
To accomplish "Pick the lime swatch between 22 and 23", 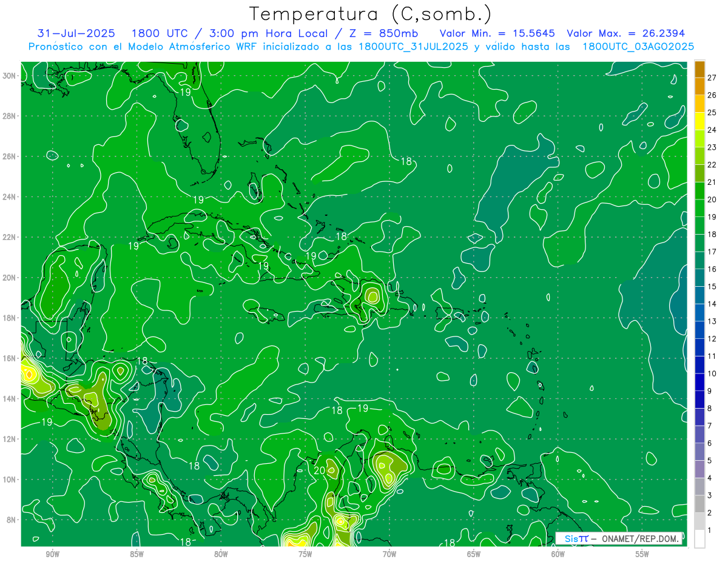I will (699, 156).
